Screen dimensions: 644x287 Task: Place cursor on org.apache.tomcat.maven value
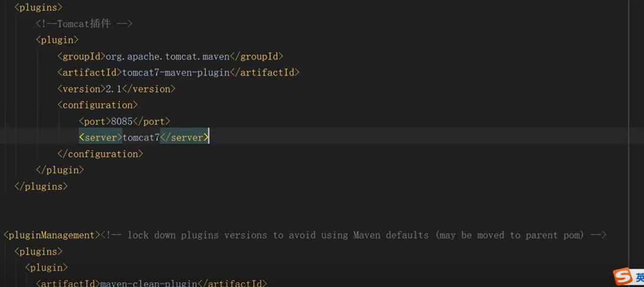click(x=168, y=56)
